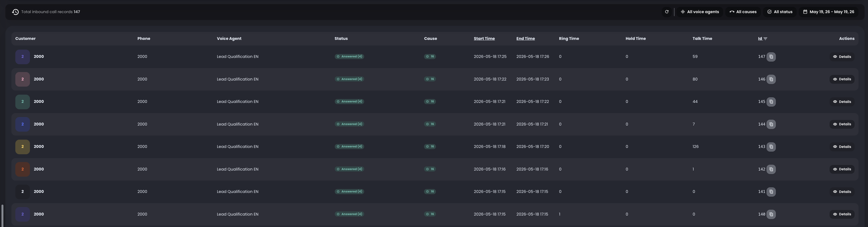The image size is (868, 227).
Task: Click the Answered (4) status badge in row 147
Action: pyautogui.click(x=349, y=57)
